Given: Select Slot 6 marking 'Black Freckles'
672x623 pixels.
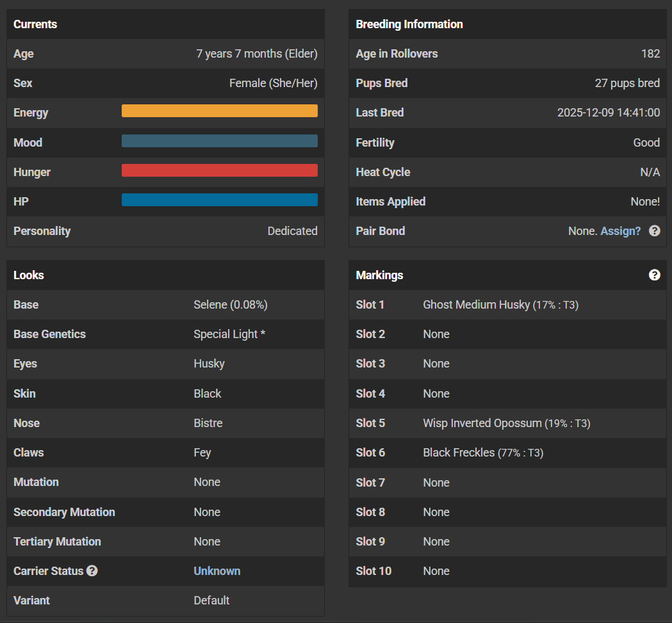Looking at the screenshot, I should (x=459, y=453).
